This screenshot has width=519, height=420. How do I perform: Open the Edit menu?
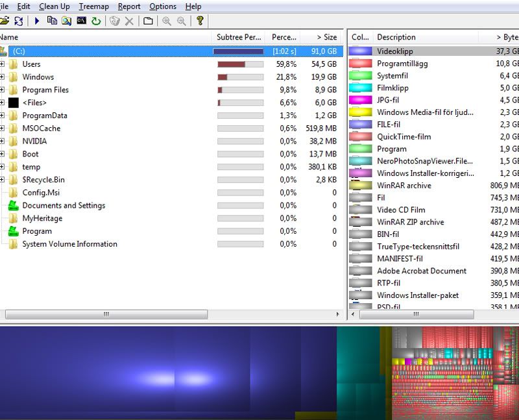coord(23,6)
